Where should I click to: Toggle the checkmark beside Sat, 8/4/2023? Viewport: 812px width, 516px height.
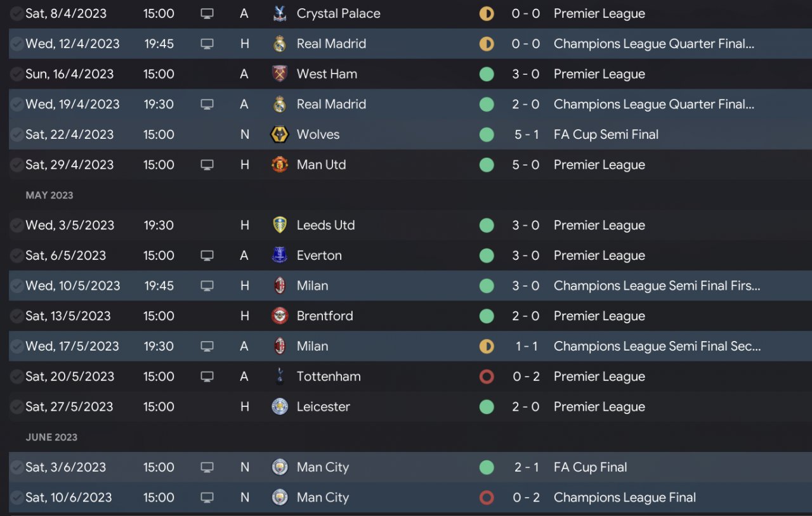(x=16, y=13)
